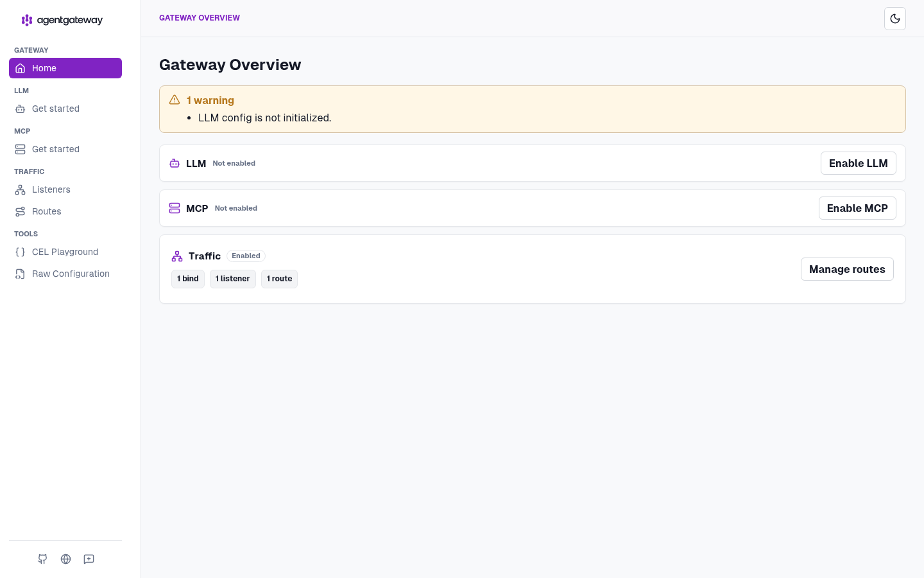Click the LLM card robot icon

tap(175, 163)
